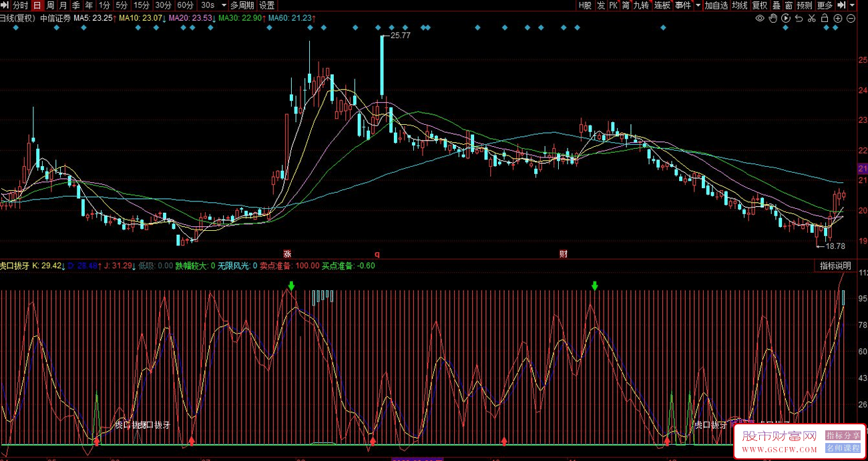Viewport: 868px width, 461px height.
Task: Open the dropdown arrow next to 事件
Action: point(698,5)
